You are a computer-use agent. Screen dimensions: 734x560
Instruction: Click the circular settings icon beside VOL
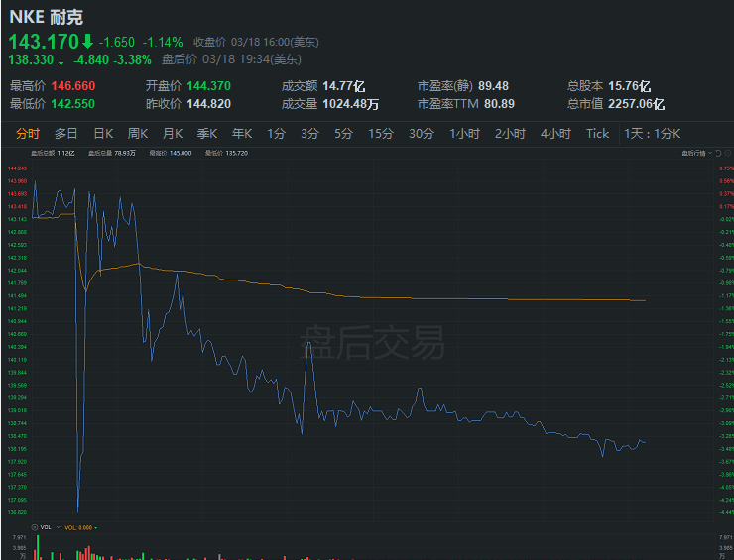pos(34,527)
